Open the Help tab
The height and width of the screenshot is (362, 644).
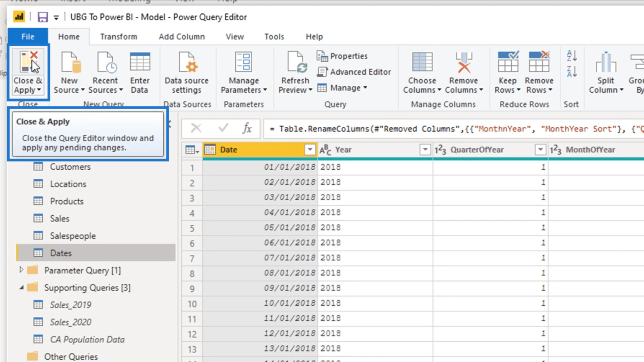(314, 36)
